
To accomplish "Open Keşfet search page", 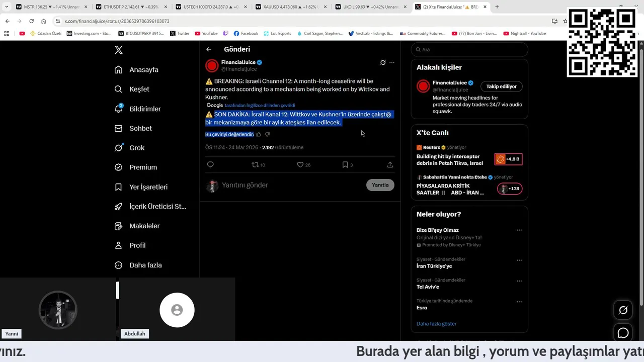I will click(132, 89).
